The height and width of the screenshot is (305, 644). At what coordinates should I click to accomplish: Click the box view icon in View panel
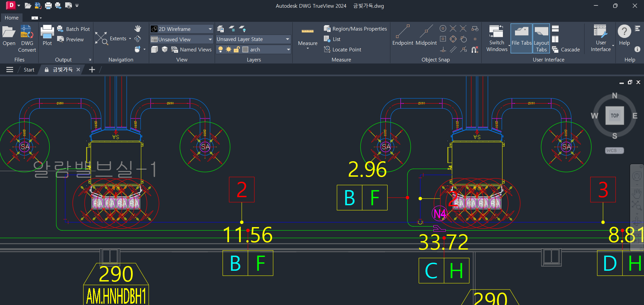[x=155, y=49]
